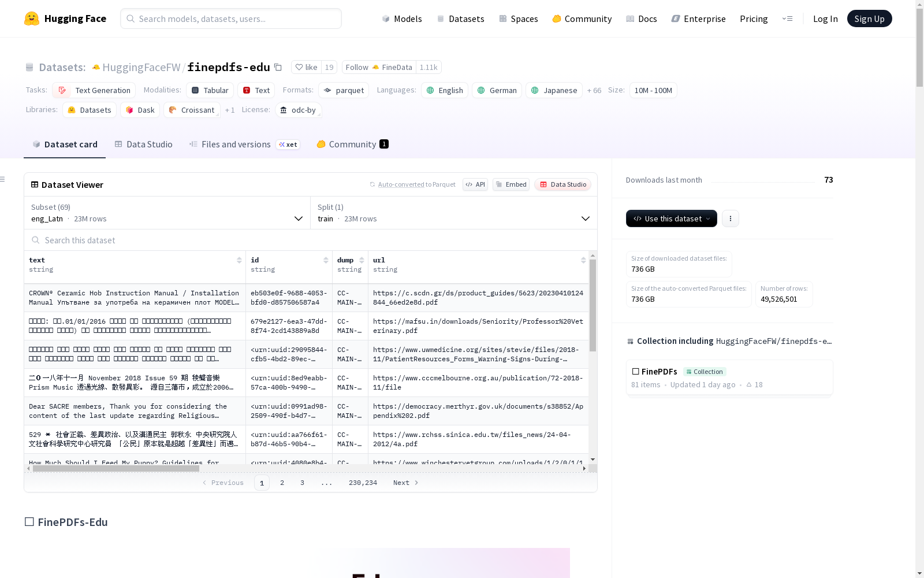924x578 pixels.
Task: Open the left sidebar table-of-contents icon
Action: pyautogui.click(x=2, y=179)
